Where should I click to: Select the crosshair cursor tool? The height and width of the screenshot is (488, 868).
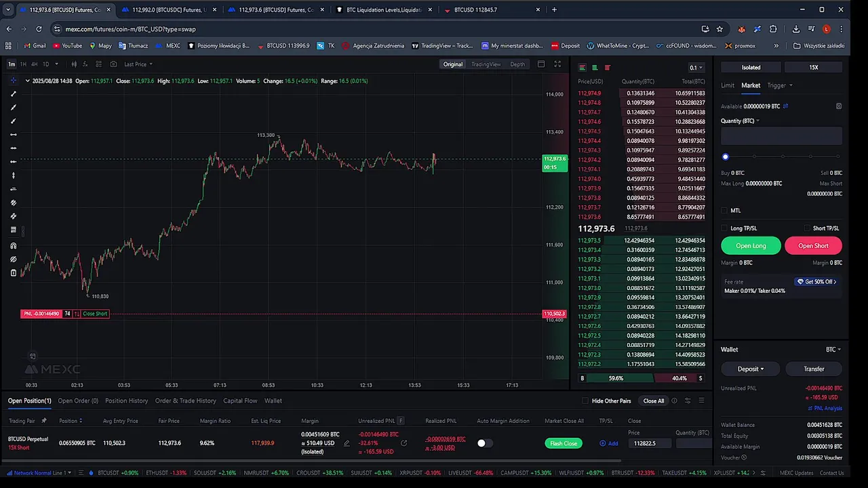13,80
